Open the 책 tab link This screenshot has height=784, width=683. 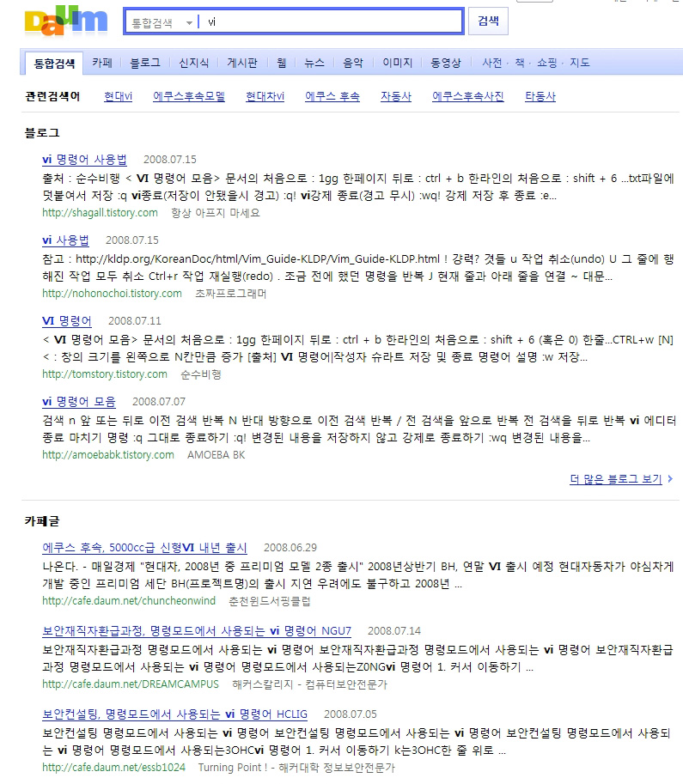coord(520,63)
